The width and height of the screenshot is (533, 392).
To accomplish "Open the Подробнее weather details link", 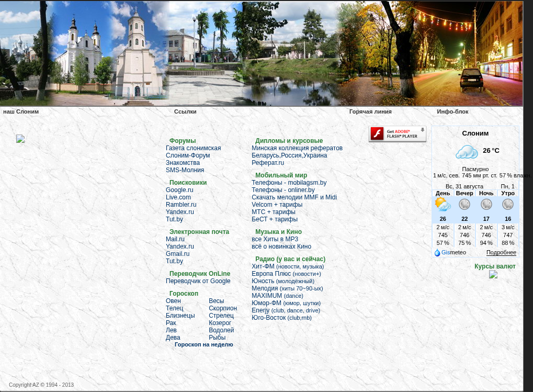I will click(x=501, y=253).
